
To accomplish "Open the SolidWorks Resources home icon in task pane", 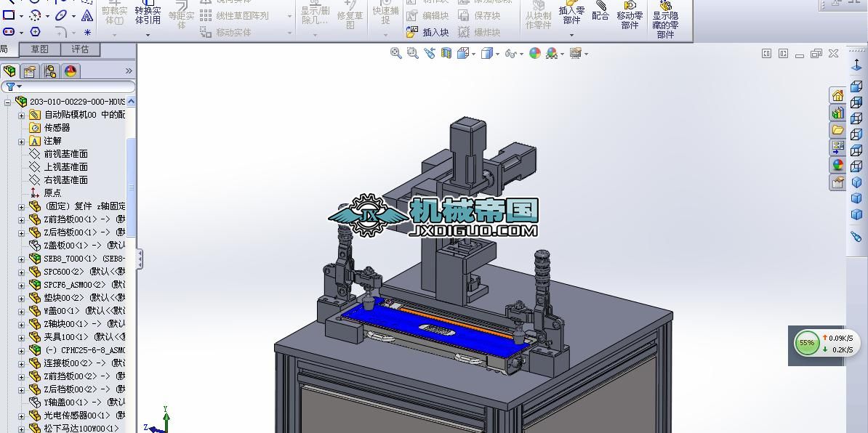I will click(x=837, y=95).
